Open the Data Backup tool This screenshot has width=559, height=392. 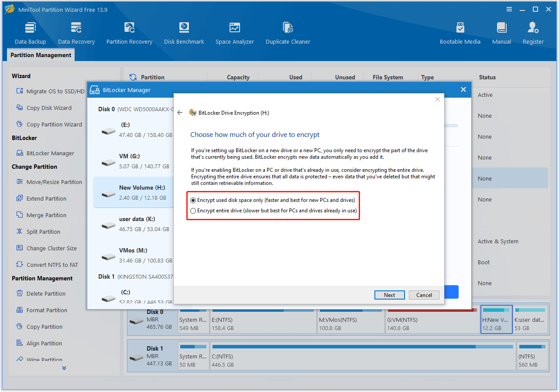(31, 33)
